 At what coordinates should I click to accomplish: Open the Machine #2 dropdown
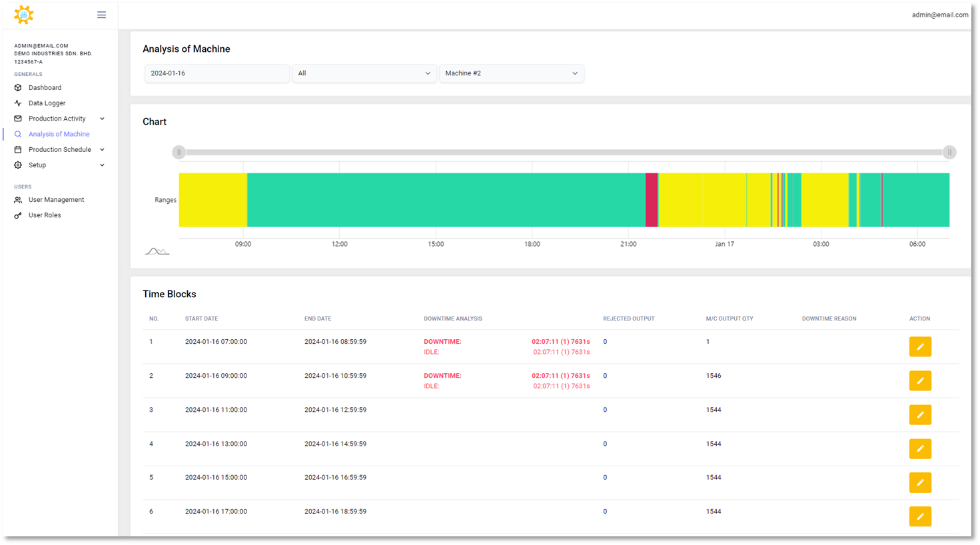[511, 73]
